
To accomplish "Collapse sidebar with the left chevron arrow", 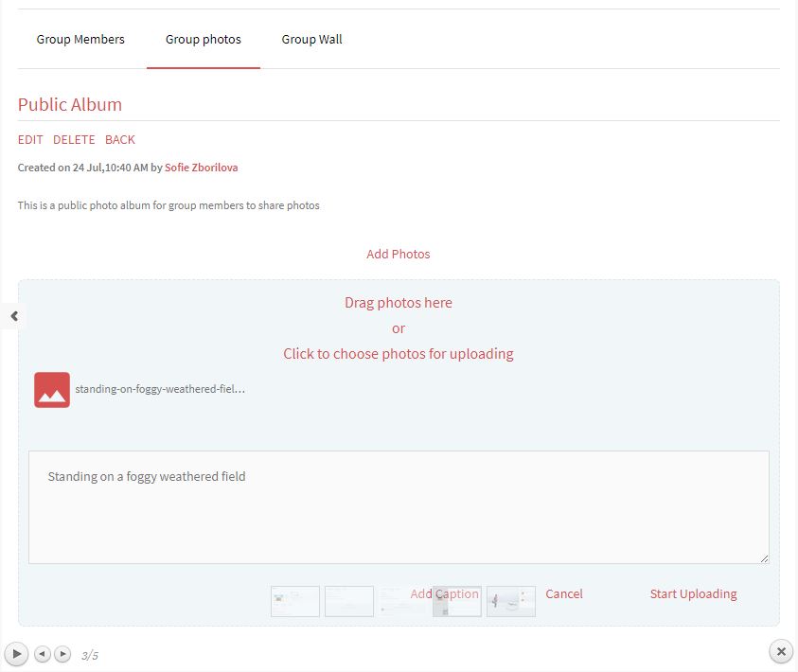I will [x=14, y=316].
